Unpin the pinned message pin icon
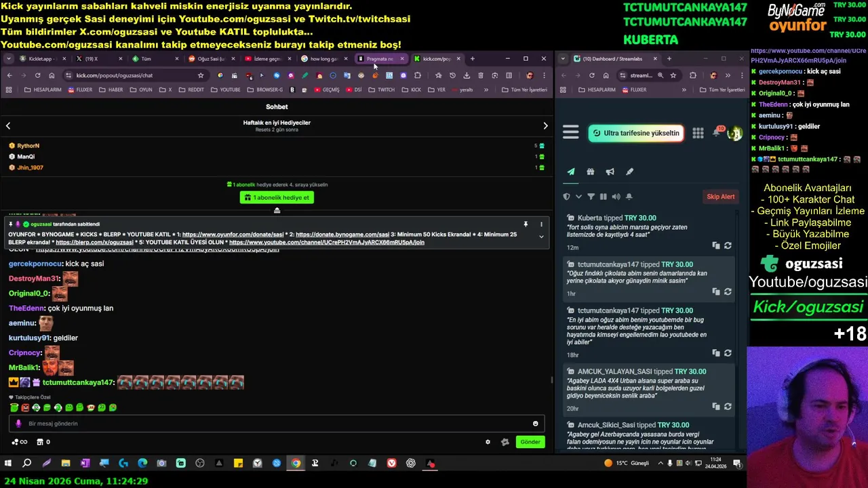The height and width of the screenshot is (488, 868). 525,224
